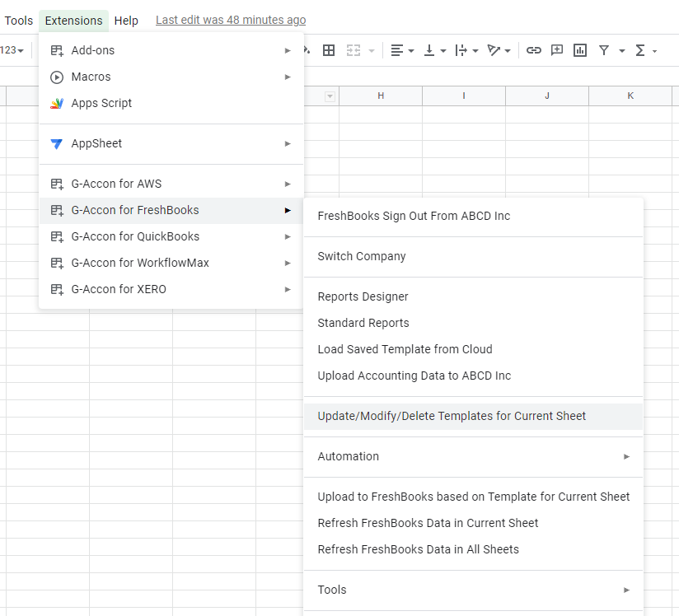Expand the filter views dropdown arrow

point(622,51)
